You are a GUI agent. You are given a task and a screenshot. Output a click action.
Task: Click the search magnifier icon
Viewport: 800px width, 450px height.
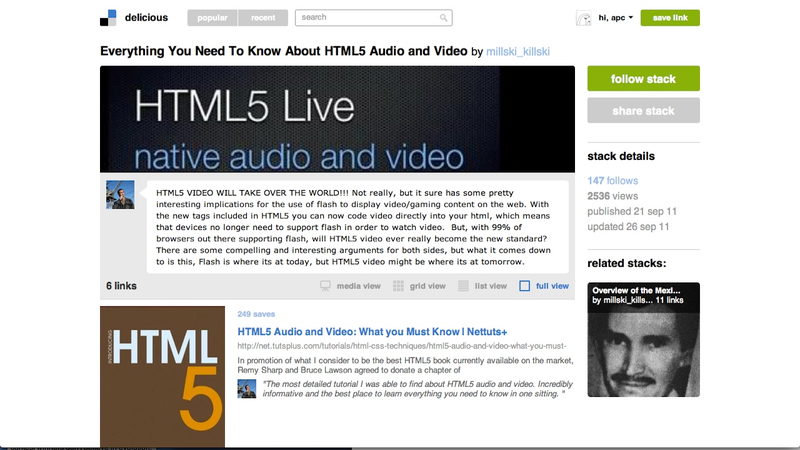click(443, 18)
